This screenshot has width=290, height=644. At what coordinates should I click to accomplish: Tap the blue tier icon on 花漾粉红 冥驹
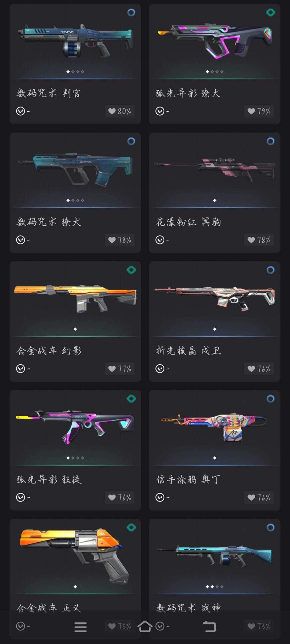(x=270, y=141)
